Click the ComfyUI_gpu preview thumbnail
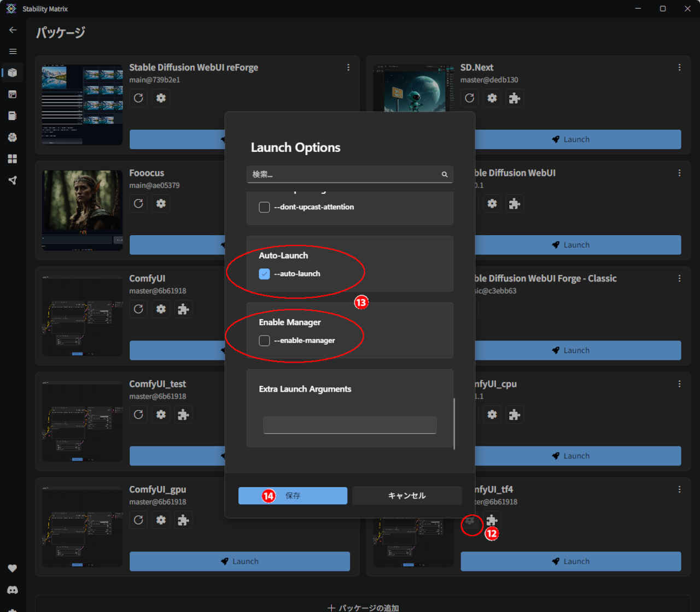The image size is (700, 612). (x=82, y=527)
